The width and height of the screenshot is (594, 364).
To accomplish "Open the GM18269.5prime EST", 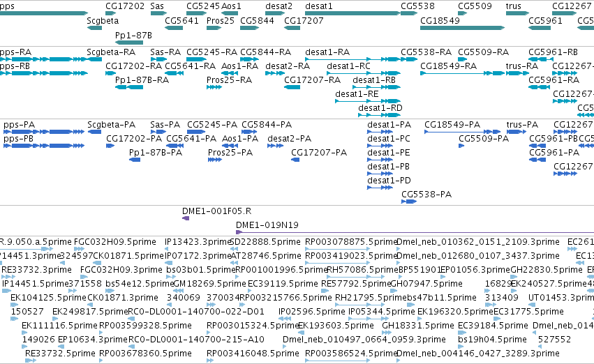I will 177,291.
